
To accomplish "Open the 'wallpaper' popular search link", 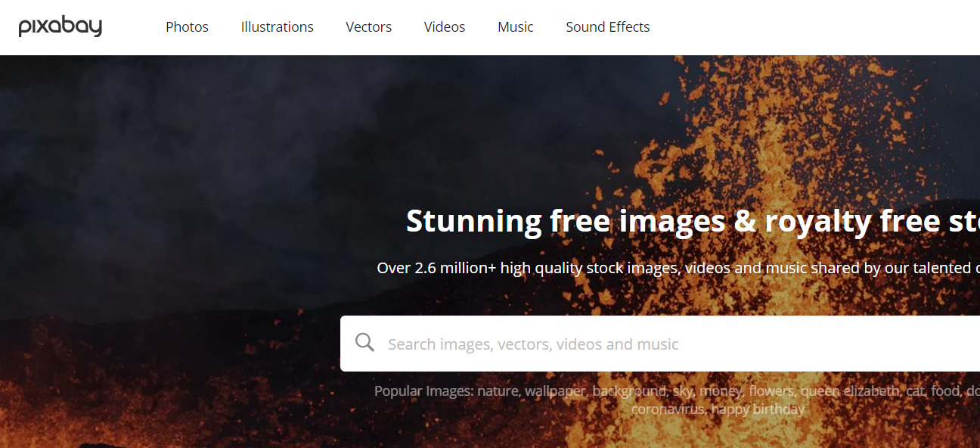I will (556, 391).
